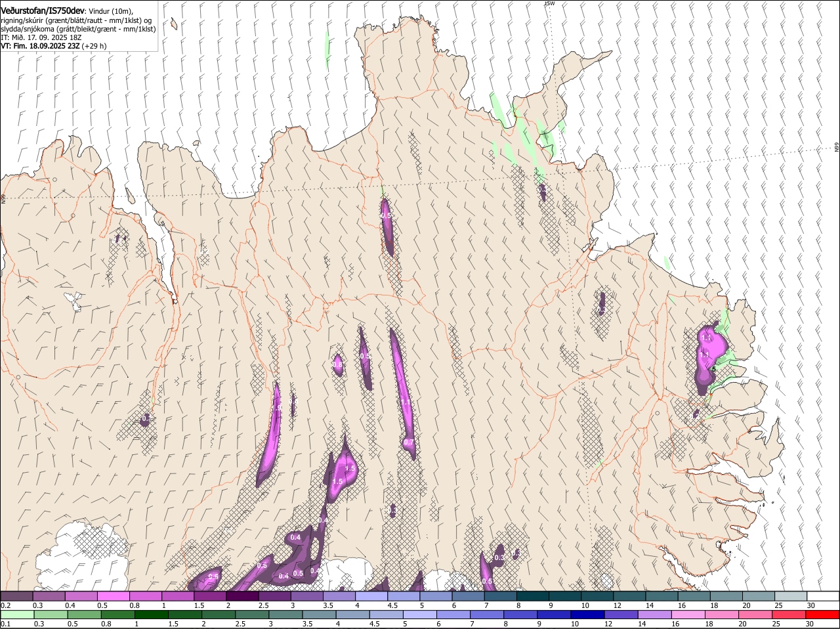The width and height of the screenshot is (840, 629).
Task: Click the dark teal 8 swatch in the snow legend
Action: pos(533,596)
